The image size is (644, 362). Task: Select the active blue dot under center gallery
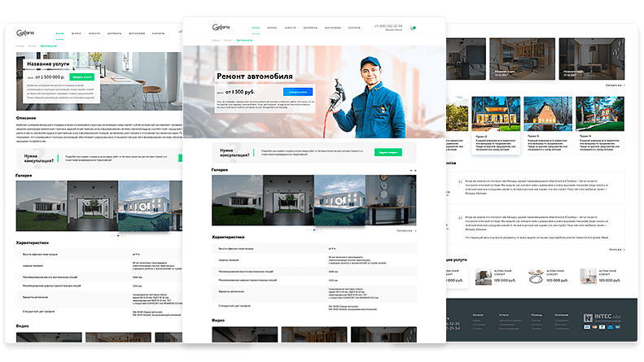tap(314, 230)
